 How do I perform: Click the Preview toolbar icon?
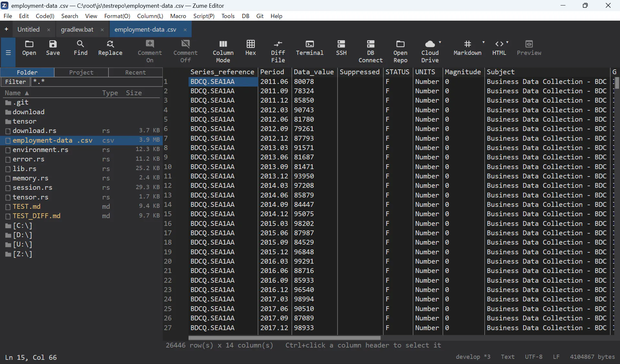tap(529, 48)
